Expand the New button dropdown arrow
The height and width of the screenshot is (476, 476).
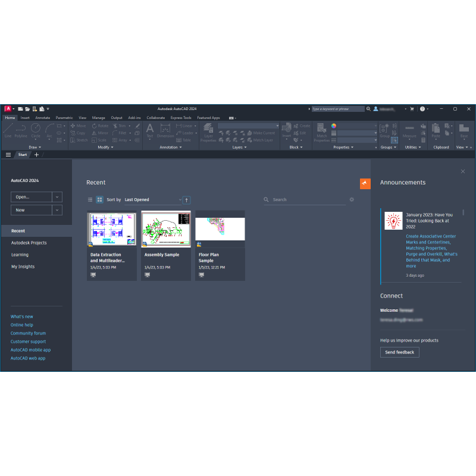click(57, 210)
